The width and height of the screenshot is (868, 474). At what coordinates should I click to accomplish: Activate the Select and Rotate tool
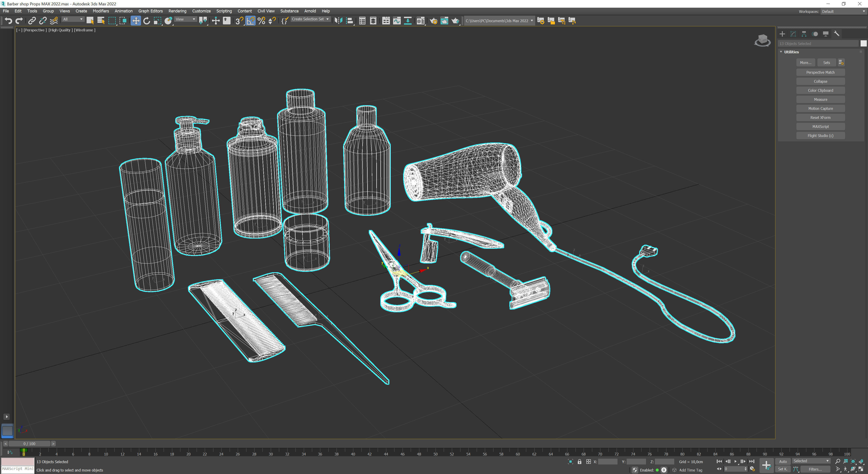coord(146,21)
